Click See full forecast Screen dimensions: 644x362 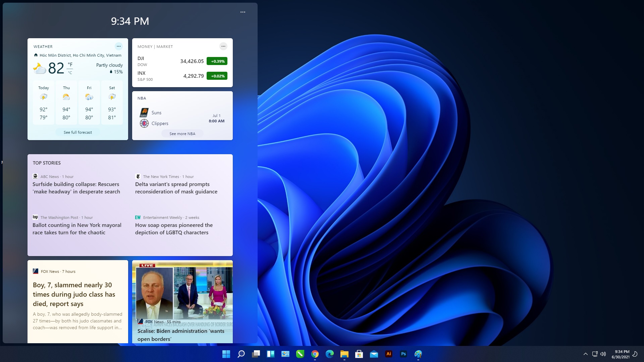(x=78, y=132)
